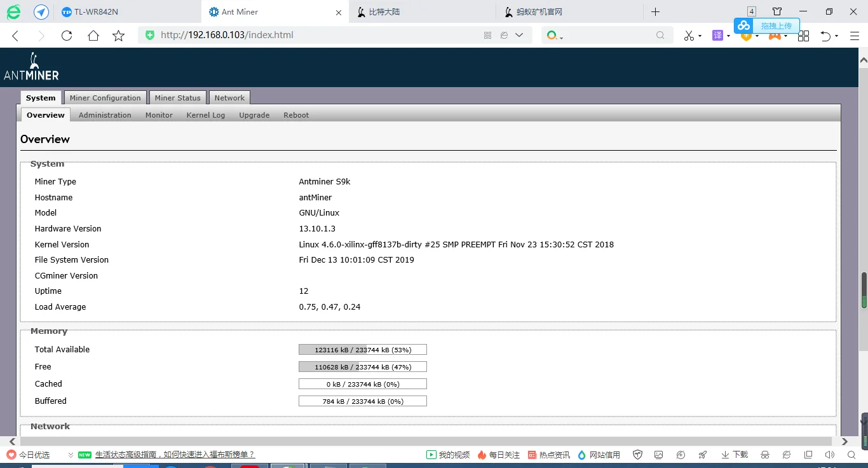868x468 pixels.
Task: Click the 拖拽上传 cloud upload button
Action: 767,25
